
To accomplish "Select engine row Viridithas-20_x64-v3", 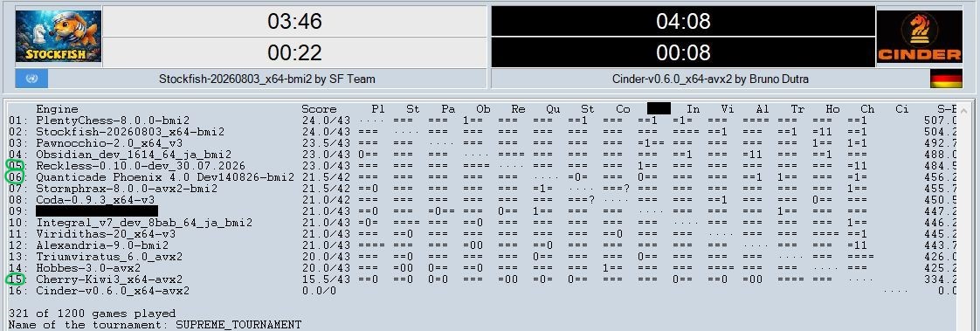I will tap(481, 234).
